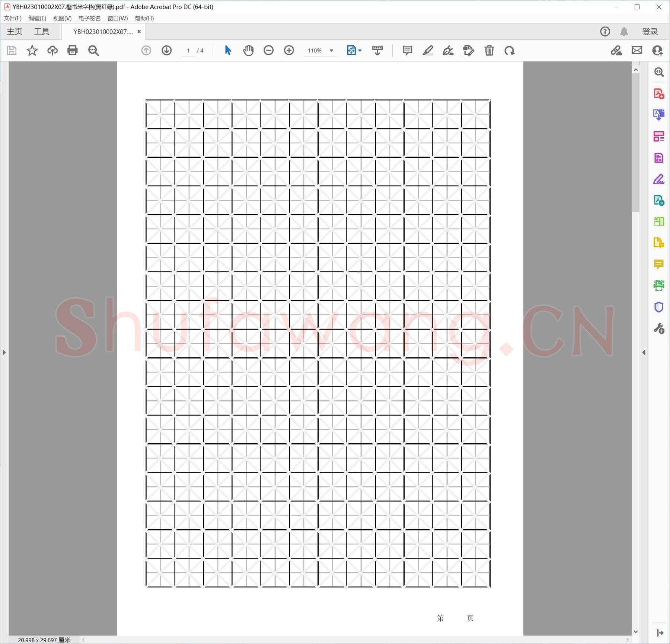Open Edit PDF purple page tool
The image size is (670, 644).
(659, 158)
